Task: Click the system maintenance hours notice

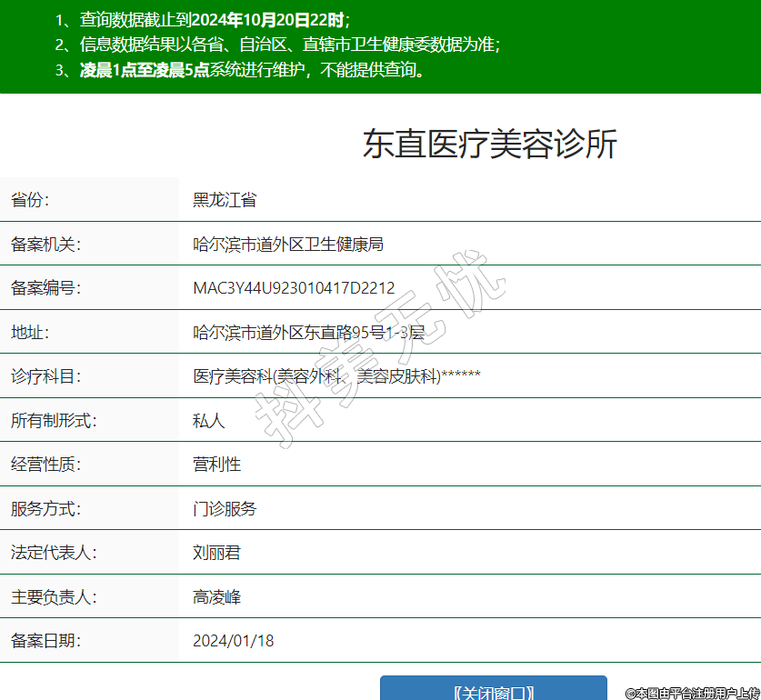Action: 241,70
